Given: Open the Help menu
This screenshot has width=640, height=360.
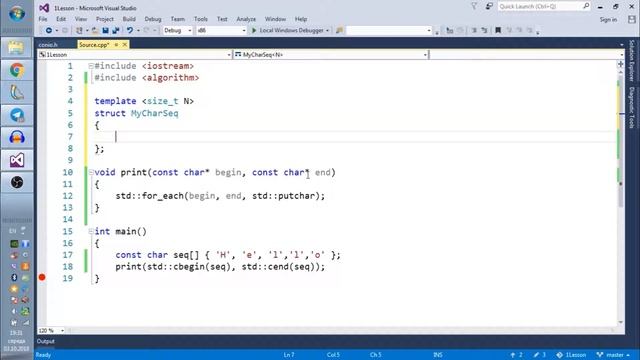Looking at the screenshot, I should pos(301,19).
